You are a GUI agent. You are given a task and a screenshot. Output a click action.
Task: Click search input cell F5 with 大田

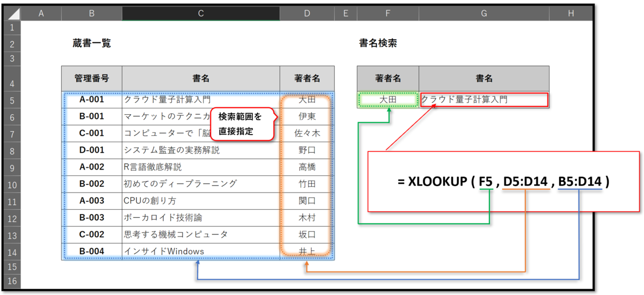point(388,100)
